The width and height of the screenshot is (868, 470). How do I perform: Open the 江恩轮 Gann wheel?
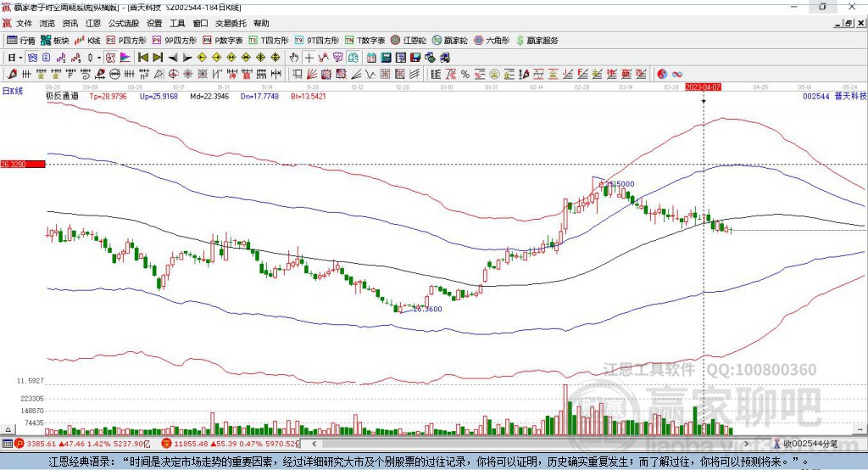click(x=409, y=41)
